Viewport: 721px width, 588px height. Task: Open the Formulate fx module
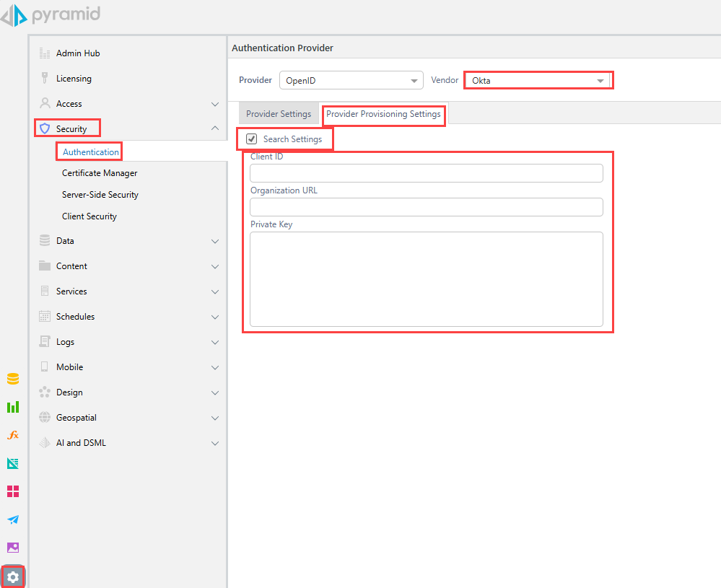pos(12,434)
